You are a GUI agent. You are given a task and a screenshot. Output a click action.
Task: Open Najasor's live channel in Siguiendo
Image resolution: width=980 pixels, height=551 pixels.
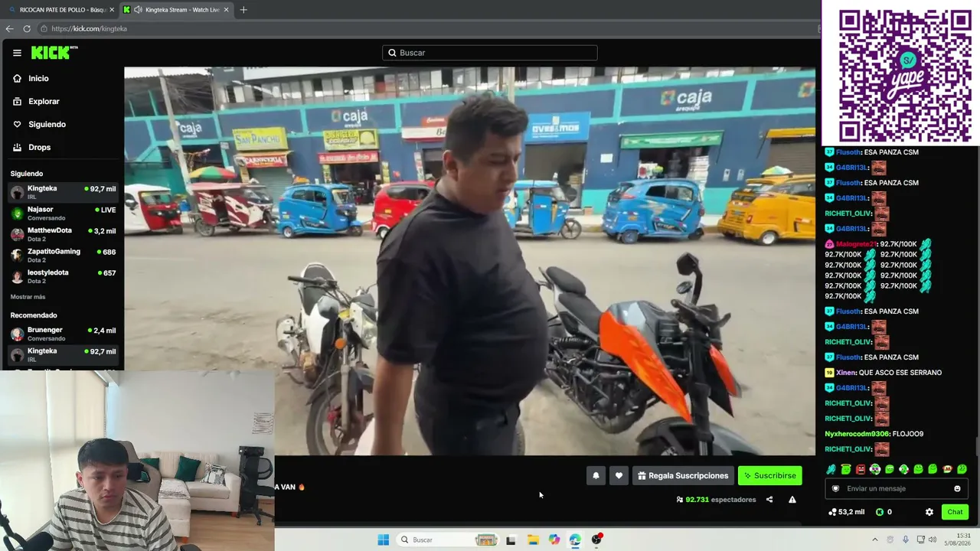pos(62,214)
